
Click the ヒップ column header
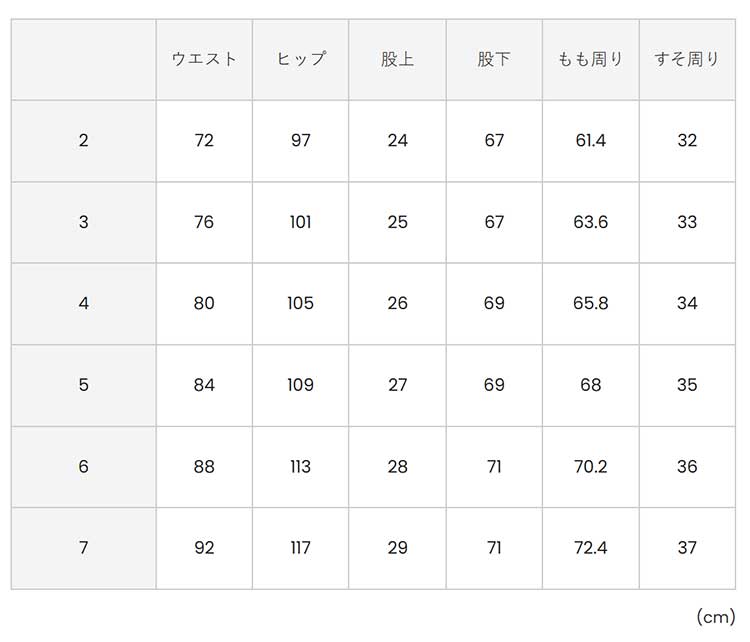click(x=301, y=59)
